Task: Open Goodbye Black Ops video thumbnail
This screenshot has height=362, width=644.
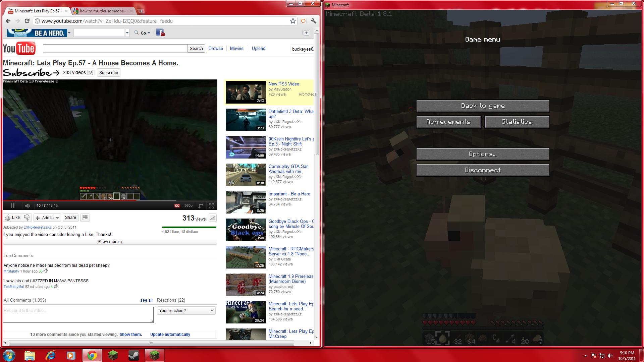Action: [x=246, y=230]
